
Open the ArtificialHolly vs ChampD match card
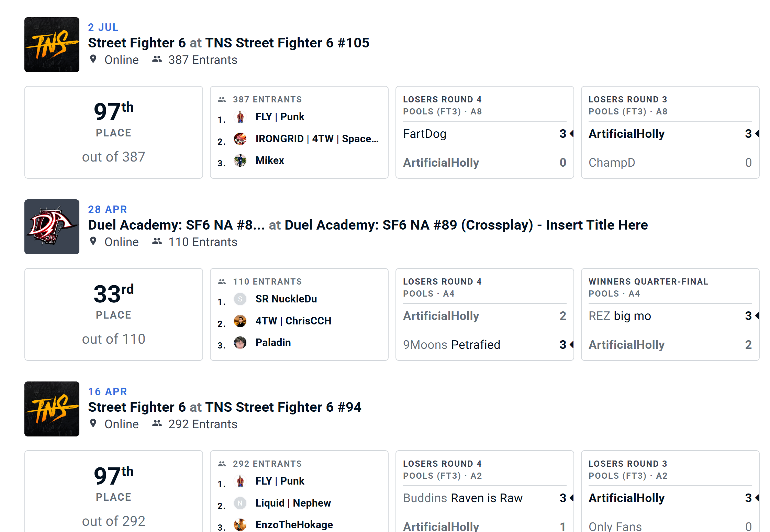point(670,132)
